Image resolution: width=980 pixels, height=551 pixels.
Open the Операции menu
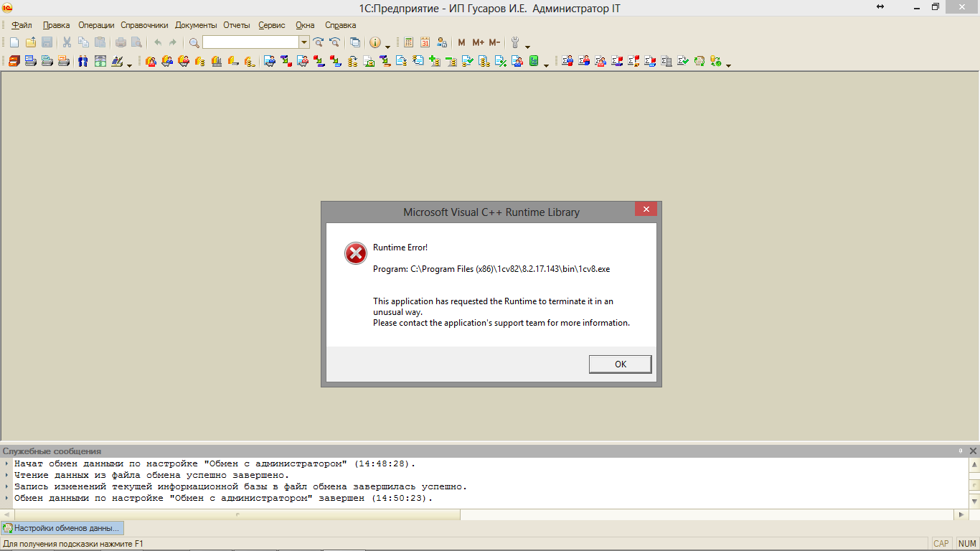pyautogui.click(x=96, y=25)
